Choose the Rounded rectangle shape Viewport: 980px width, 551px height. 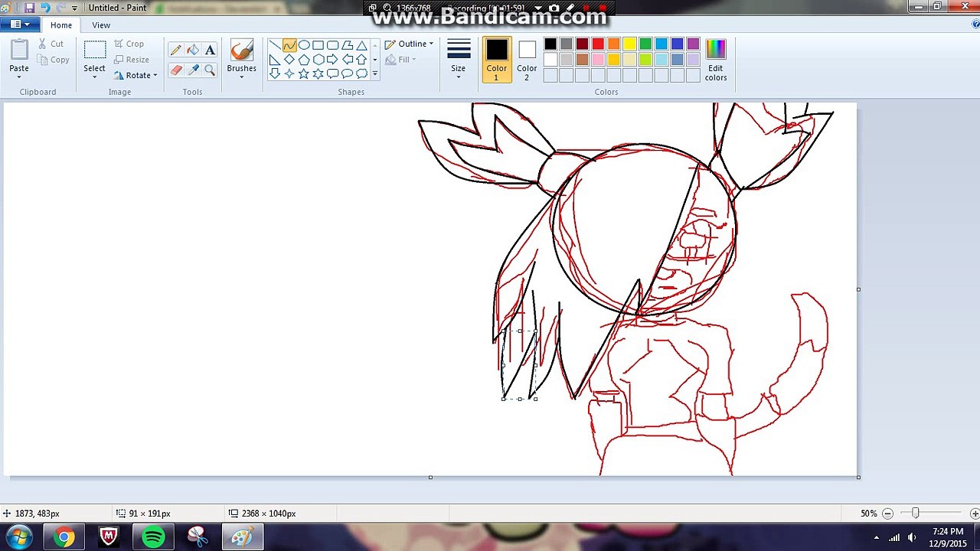click(333, 45)
